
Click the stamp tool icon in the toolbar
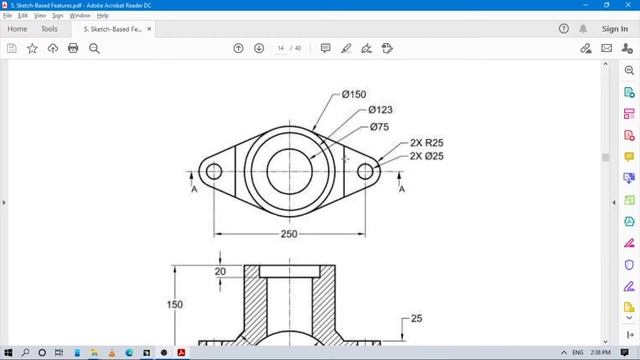[387, 48]
